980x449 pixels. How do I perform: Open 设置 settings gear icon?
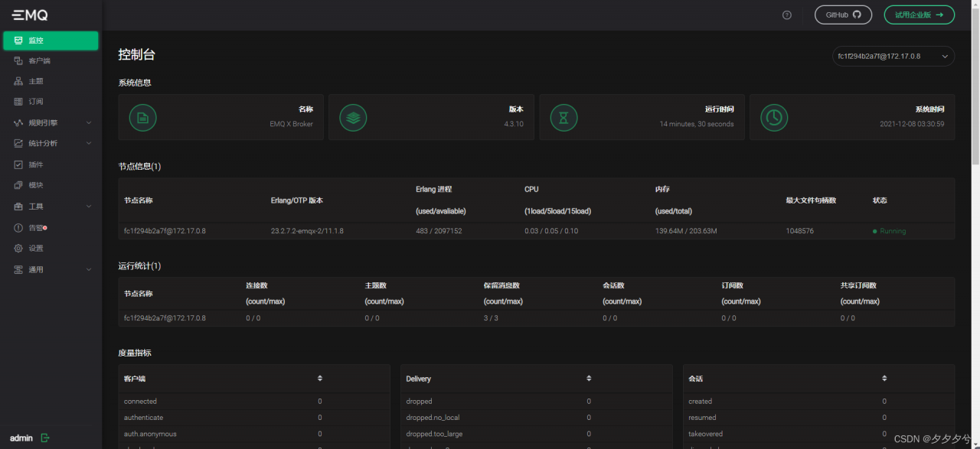click(18, 249)
